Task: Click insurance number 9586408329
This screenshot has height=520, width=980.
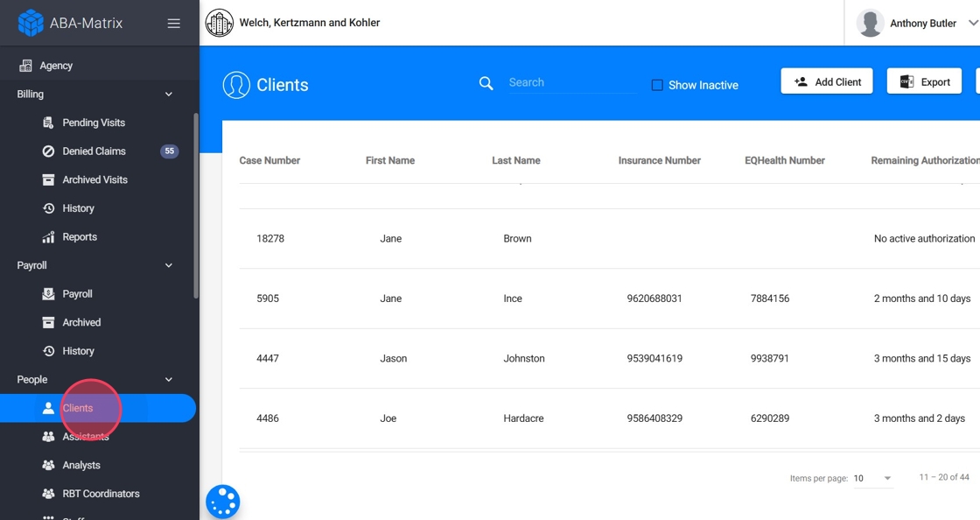Action: (x=654, y=418)
